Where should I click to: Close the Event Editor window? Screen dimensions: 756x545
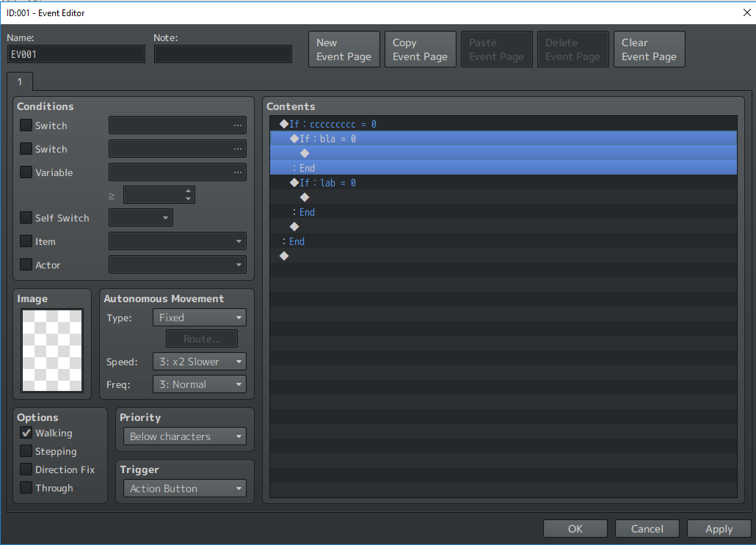[747, 12]
